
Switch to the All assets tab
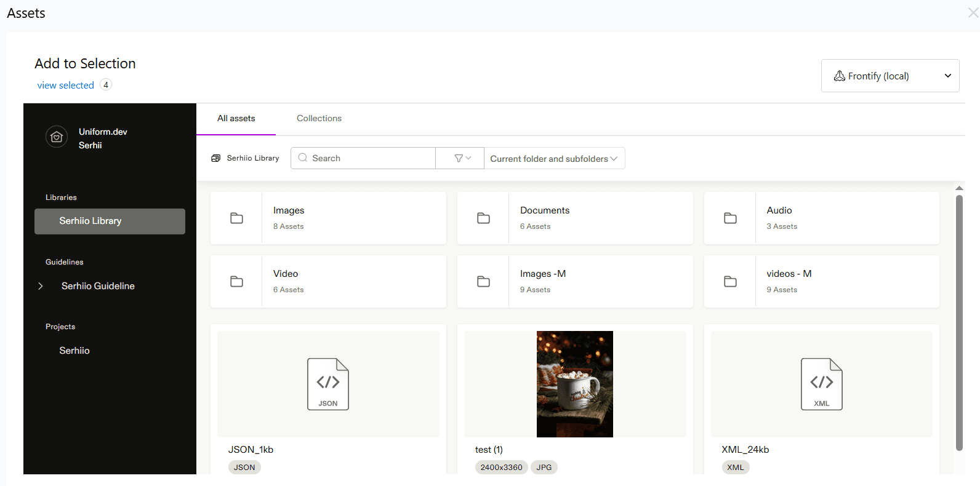[236, 118]
